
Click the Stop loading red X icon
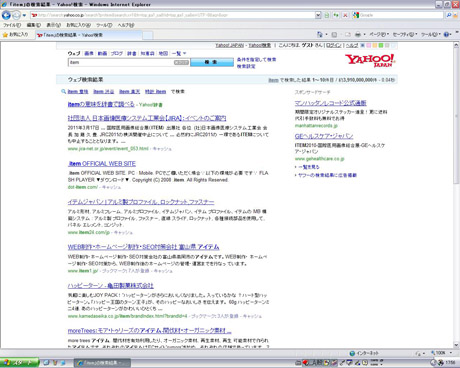345,15
